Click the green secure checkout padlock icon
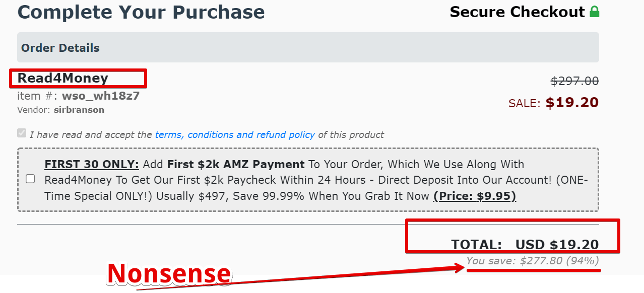 point(594,12)
